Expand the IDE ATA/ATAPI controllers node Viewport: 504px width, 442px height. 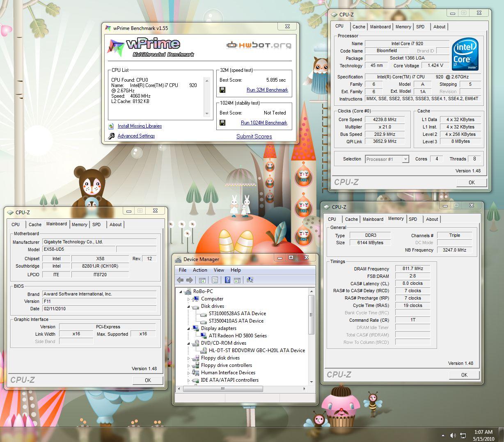click(189, 380)
